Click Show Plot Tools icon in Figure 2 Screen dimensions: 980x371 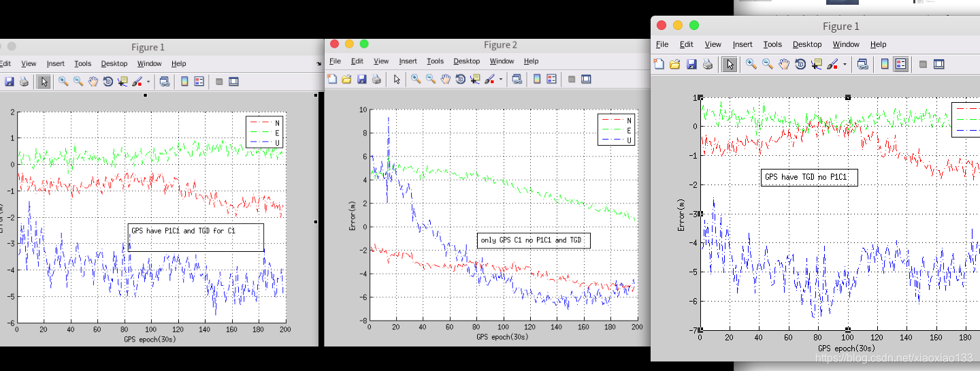pos(587,79)
